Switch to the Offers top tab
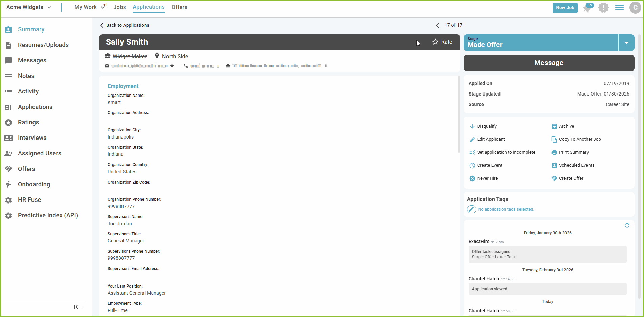The width and height of the screenshot is (644, 317). point(179,7)
